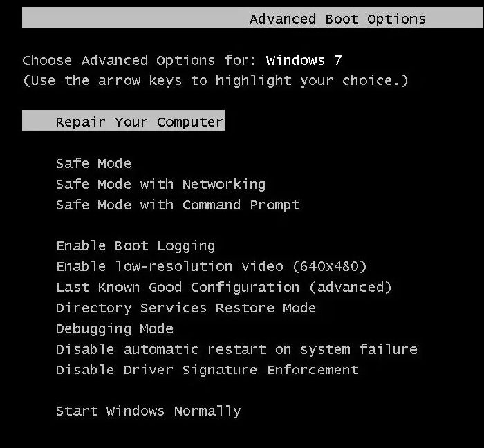Choose Enable Boot Logging

pos(136,246)
